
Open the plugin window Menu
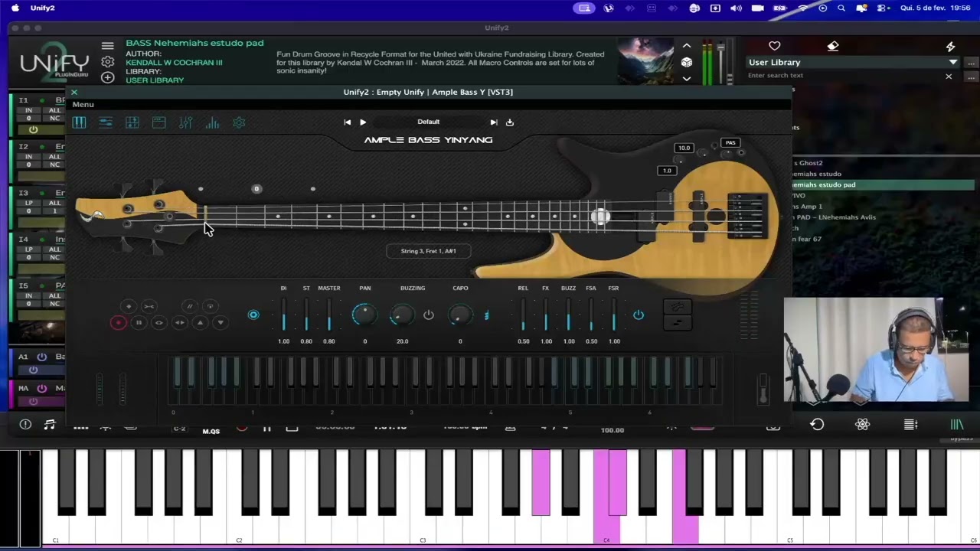tap(83, 105)
